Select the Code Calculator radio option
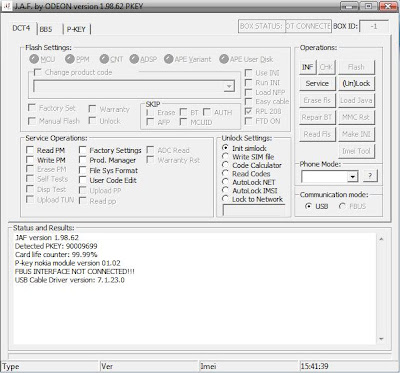This screenshot has height=373, width=400. pos(226,165)
